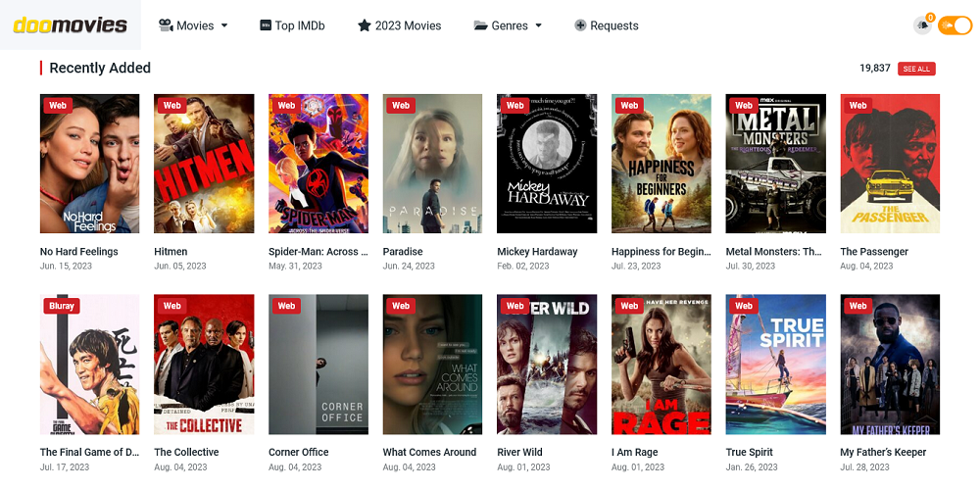Open the Mickey Hardaway poster

click(x=547, y=164)
